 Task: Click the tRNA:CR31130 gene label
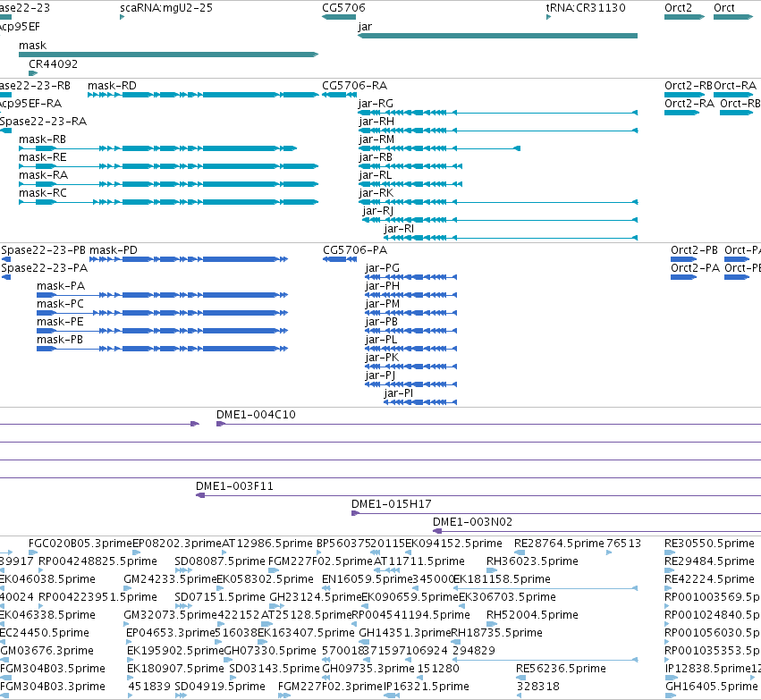[x=586, y=8]
